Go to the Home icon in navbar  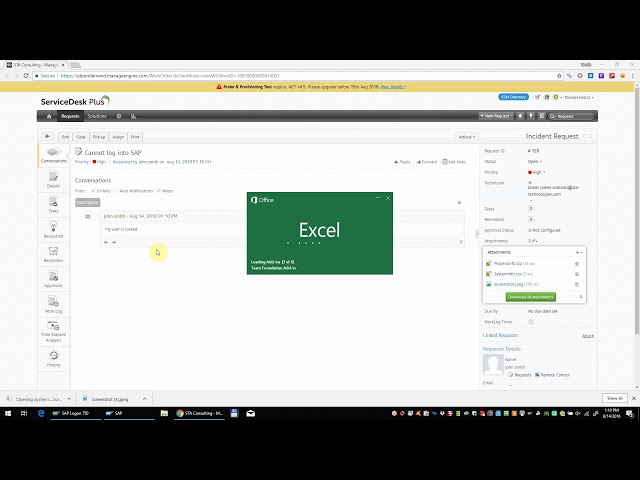(x=49, y=116)
